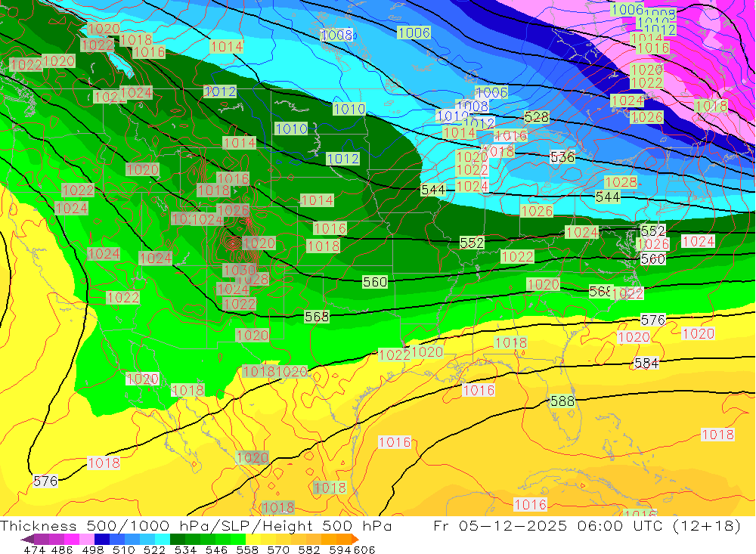Click the cyan swatch in the thickness legend

click(x=163, y=539)
